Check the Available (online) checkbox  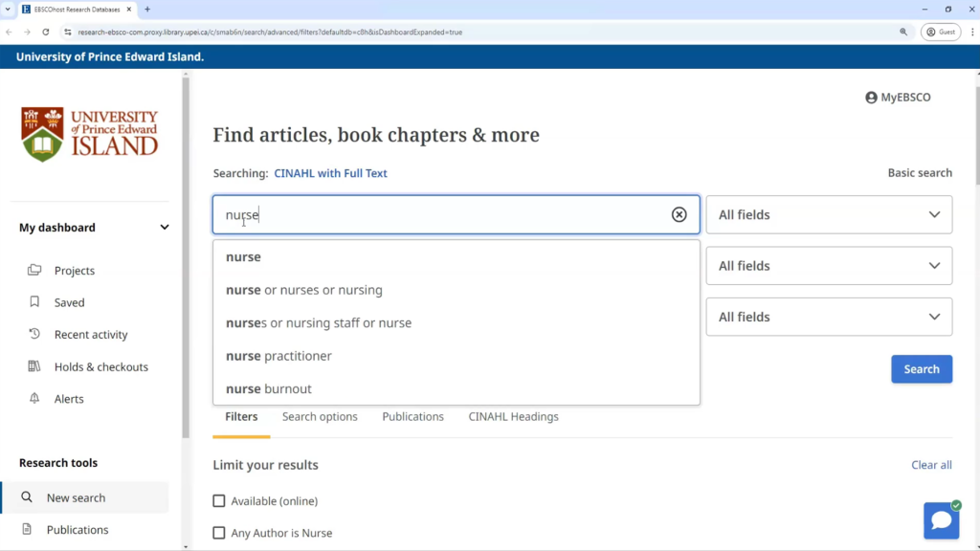219,501
